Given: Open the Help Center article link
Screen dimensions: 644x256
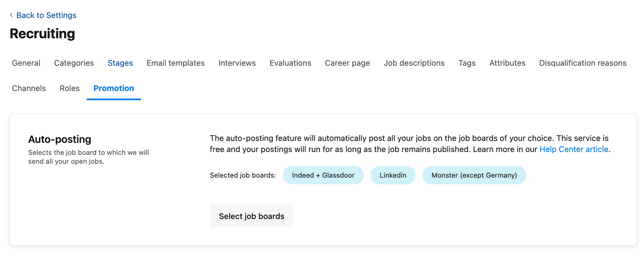Looking at the screenshot, I should coord(574,149).
